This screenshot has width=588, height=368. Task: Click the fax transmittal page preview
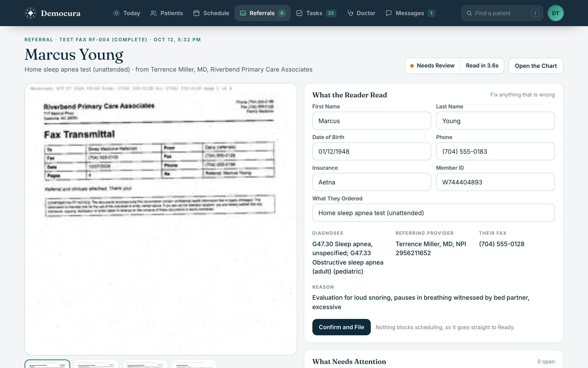point(161,219)
